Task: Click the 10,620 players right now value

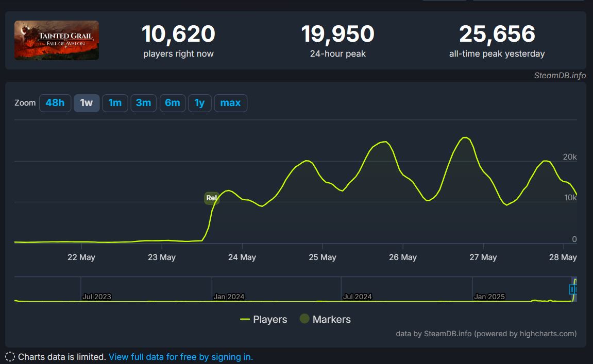Action: coord(178,33)
